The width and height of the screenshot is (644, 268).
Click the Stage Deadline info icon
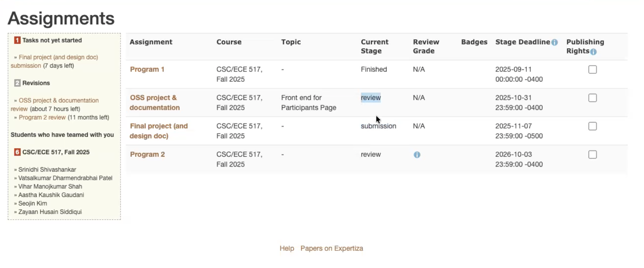[554, 42]
